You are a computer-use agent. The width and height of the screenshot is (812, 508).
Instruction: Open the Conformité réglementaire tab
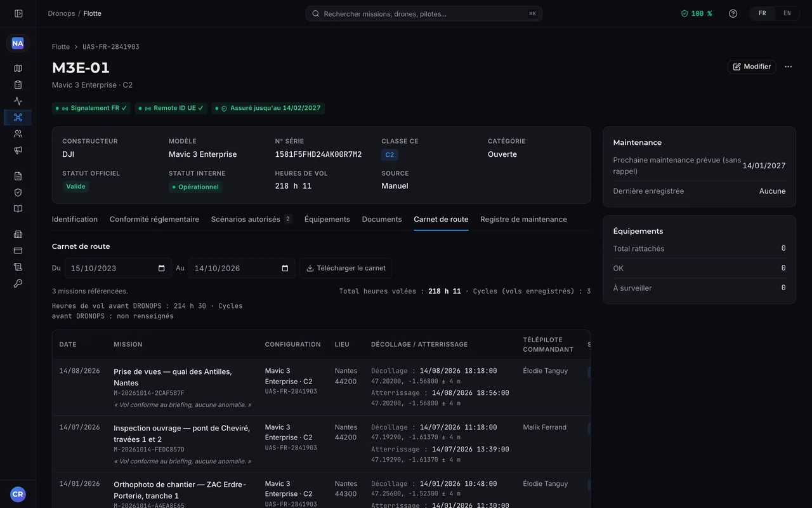tap(154, 219)
